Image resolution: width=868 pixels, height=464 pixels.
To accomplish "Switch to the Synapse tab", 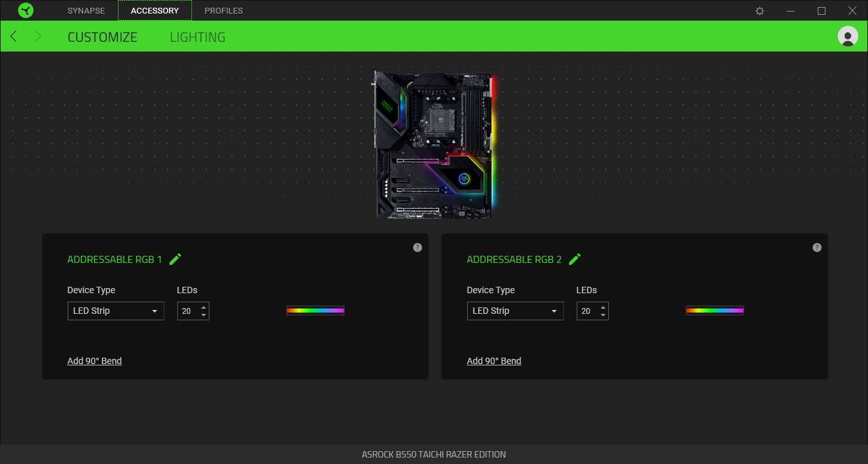I will point(86,11).
